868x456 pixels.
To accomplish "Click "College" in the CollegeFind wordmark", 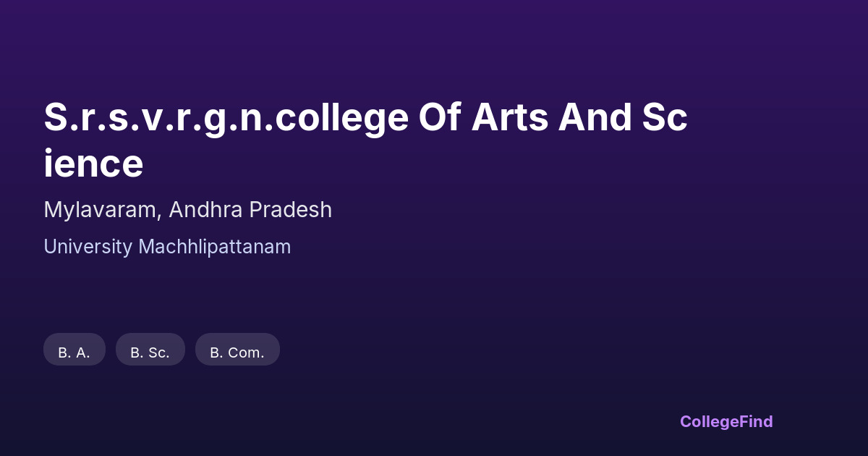I will [710, 421].
